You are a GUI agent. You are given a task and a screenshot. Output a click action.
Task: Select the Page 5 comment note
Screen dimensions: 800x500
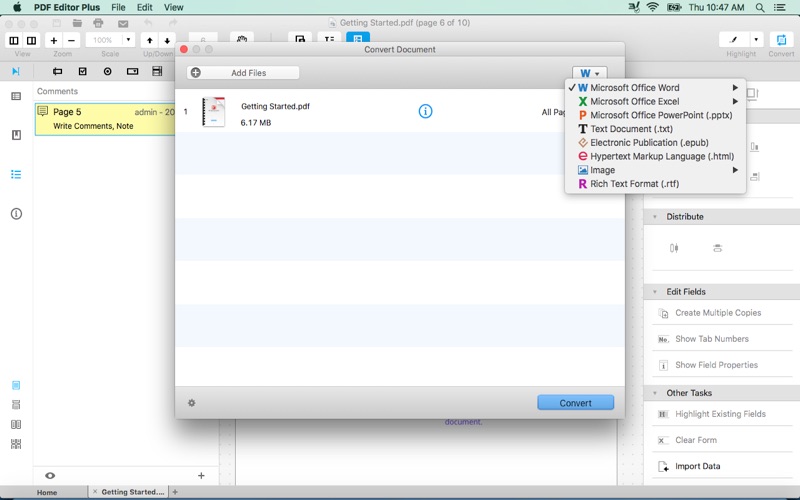pos(105,119)
